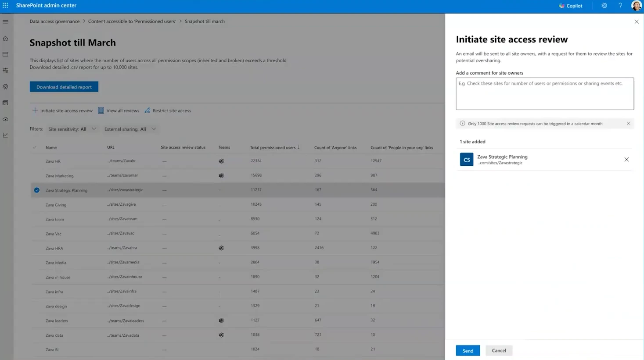Open the Policies sliders icon in sidebar
This screenshot has width=644, height=360.
6,70
